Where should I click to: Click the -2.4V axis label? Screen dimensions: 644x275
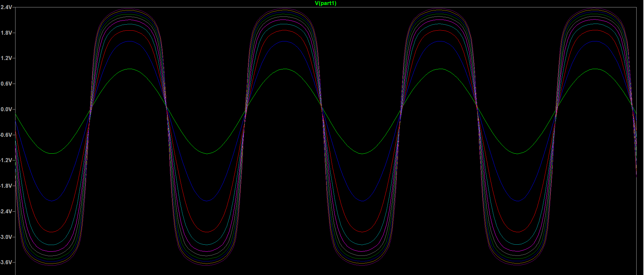(x=6, y=211)
